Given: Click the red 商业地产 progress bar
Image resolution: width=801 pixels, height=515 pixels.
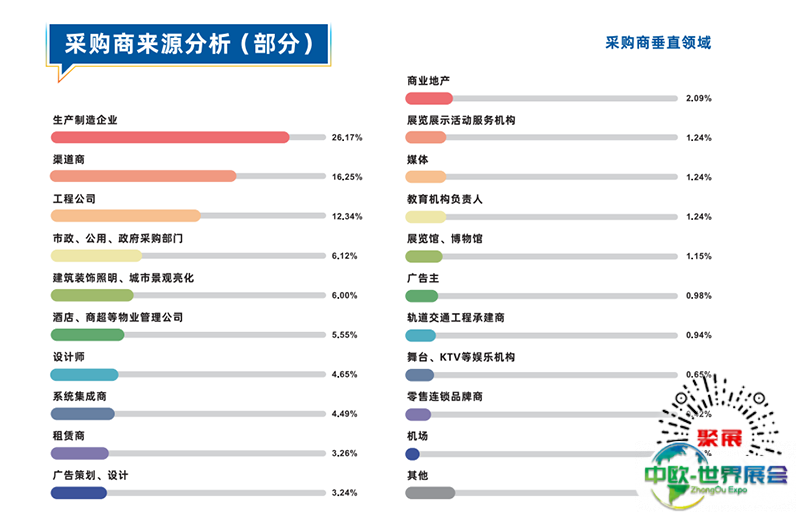Looking at the screenshot, I should pyautogui.click(x=429, y=98).
